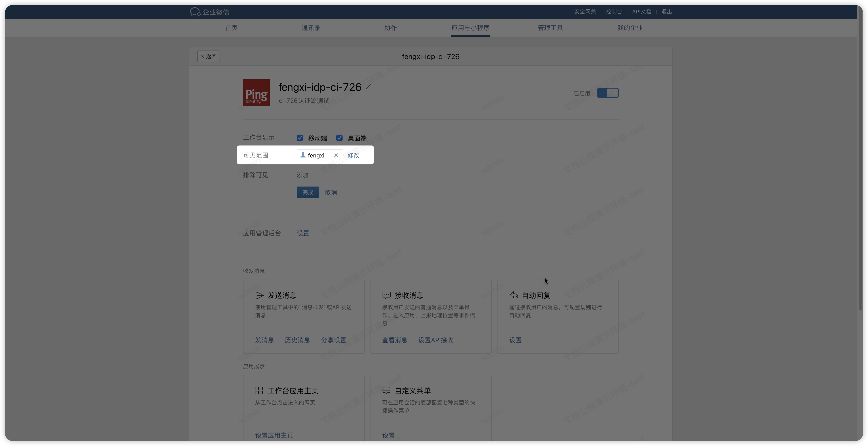Viewport: 868px width, 446px height.
Task: Open the 通讯录 navigation tab
Action: point(311,28)
